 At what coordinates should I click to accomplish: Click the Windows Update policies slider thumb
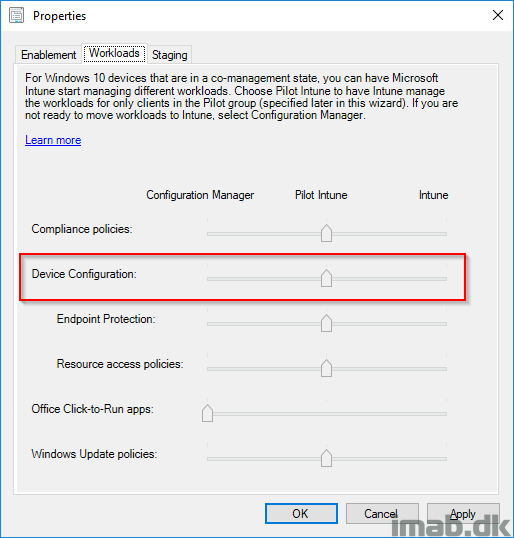point(326,458)
